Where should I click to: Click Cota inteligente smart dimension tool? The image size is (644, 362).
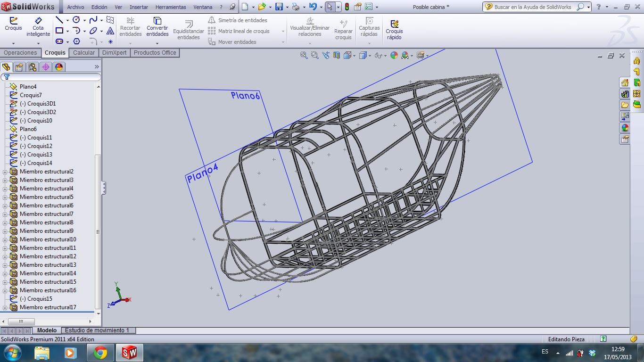point(38,27)
